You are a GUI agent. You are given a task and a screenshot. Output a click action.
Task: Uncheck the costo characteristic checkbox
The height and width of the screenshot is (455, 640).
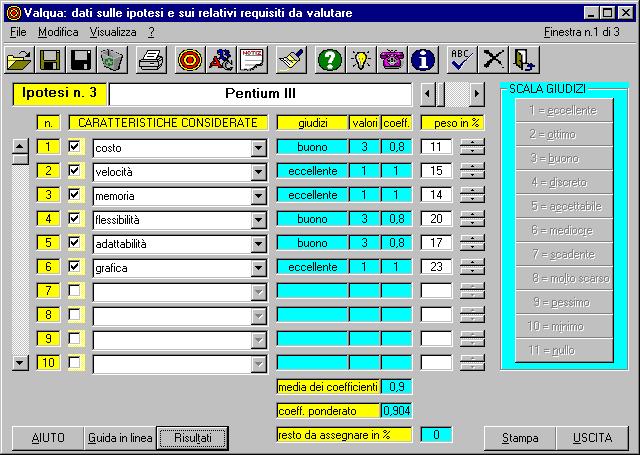click(75, 147)
